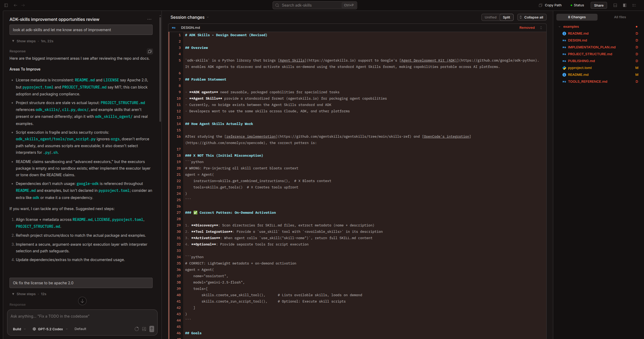
Task: Toggle the bottom panel layout icon
Action: [615, 5]
